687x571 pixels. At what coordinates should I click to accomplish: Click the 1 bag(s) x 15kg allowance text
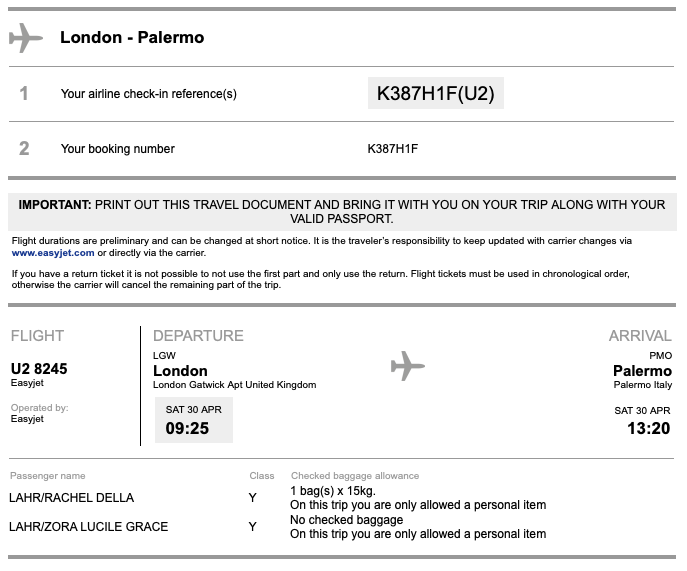(x=333, y=490)
